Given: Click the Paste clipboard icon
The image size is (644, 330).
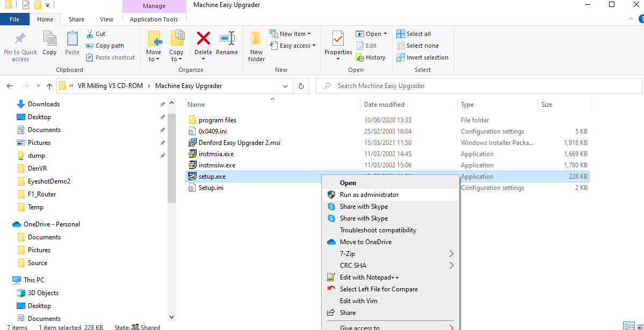Looking at the screenshot, I should click(73, 39).
